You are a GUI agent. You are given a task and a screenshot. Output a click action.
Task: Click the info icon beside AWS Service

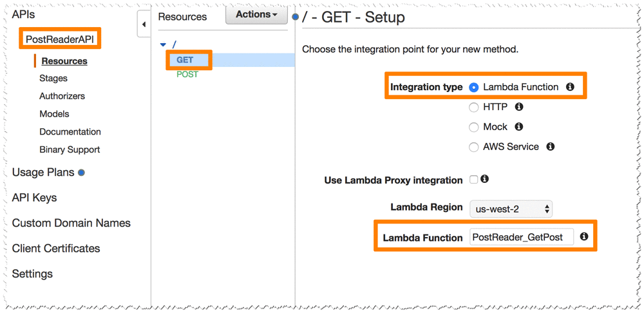[551, 147]
